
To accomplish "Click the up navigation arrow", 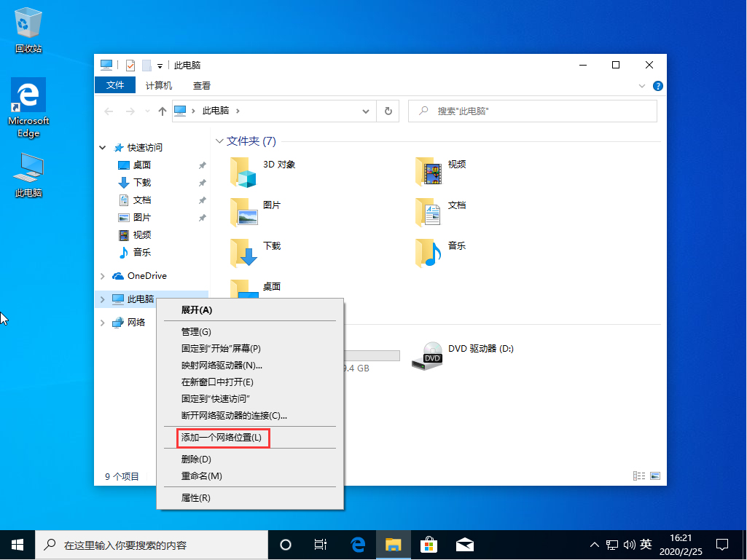I will (162, 111).
